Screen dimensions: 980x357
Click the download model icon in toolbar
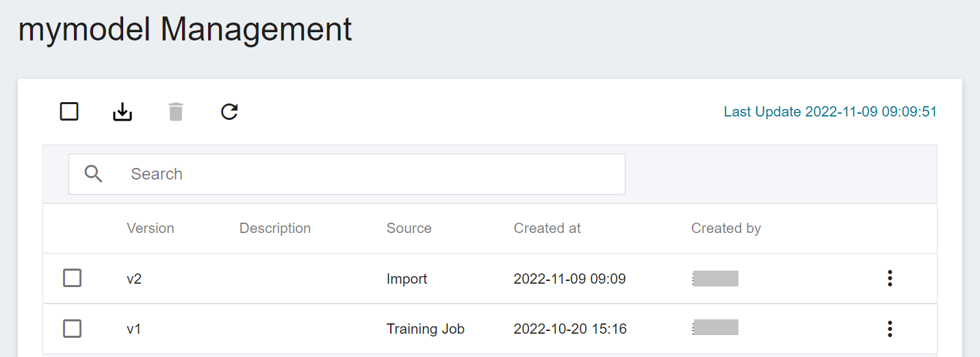pos(122,112)
